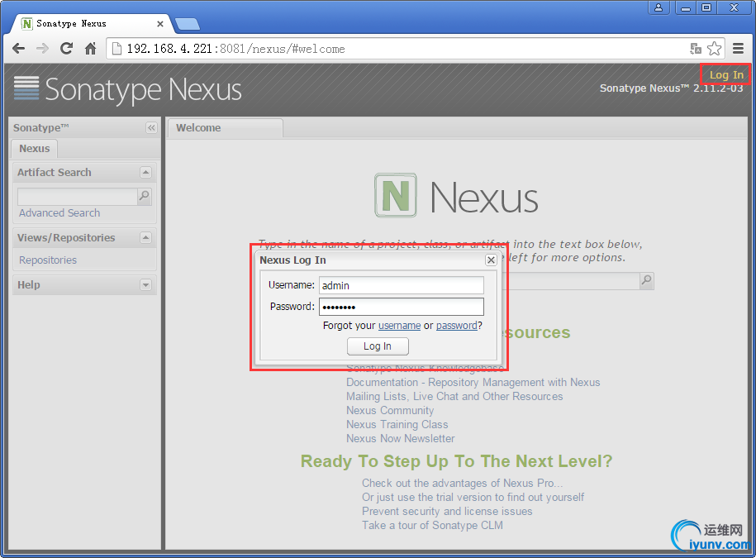756x558 pixels.
Task: Open Documentation - Repository Management with Nexus
Action: coord(473,383)
